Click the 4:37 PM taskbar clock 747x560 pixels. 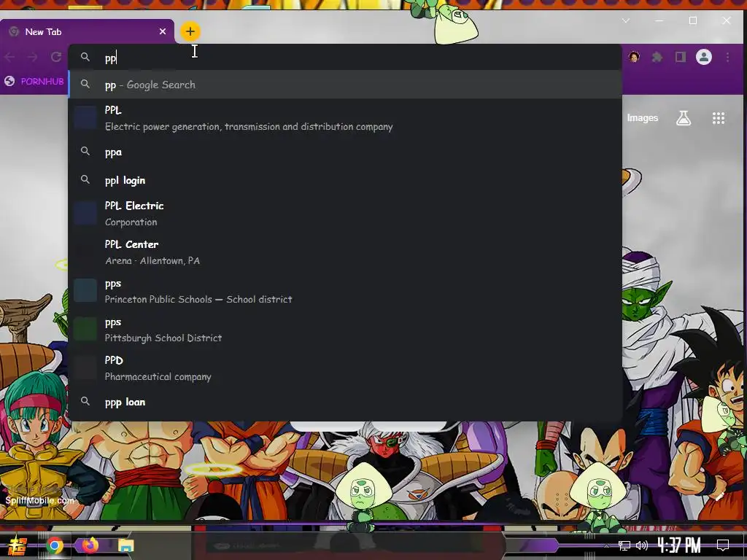(679, 545)
